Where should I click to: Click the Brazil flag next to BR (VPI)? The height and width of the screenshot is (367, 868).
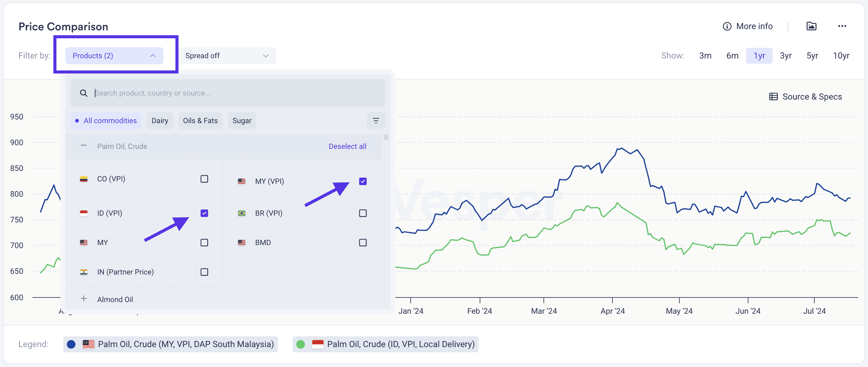pyautogui.click(x=242, y=213)
